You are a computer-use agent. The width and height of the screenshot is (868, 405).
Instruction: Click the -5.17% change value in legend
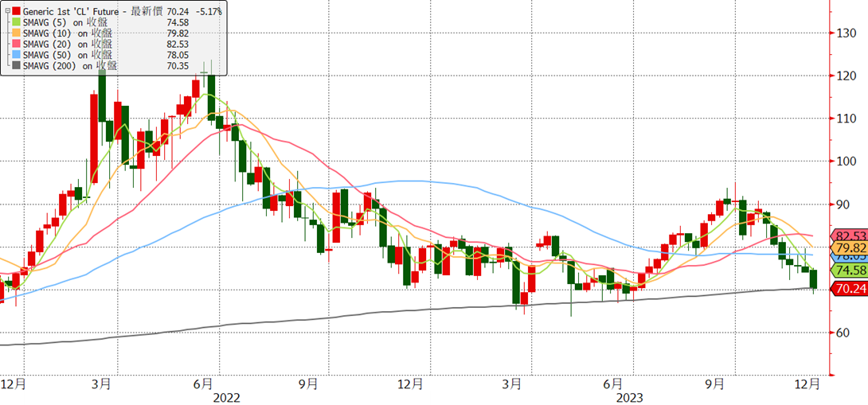pyautogui.click(x=209, y=10)
